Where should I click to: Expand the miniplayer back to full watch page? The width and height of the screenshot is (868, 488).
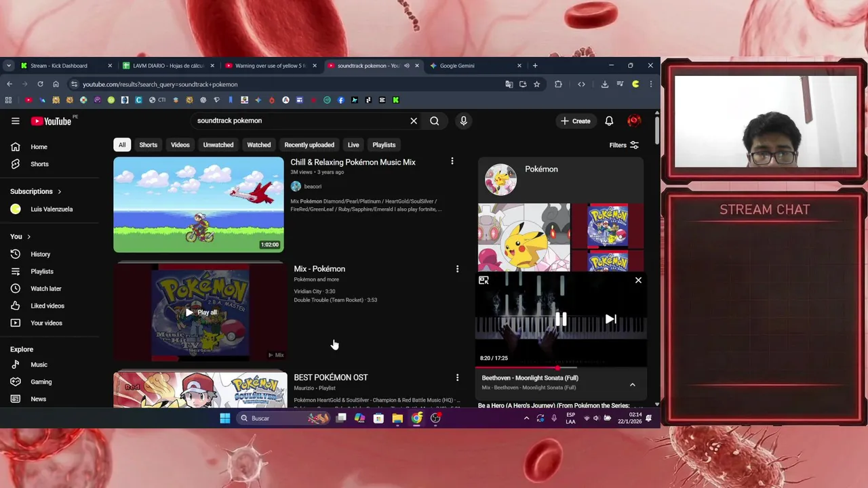click(484, 280)
